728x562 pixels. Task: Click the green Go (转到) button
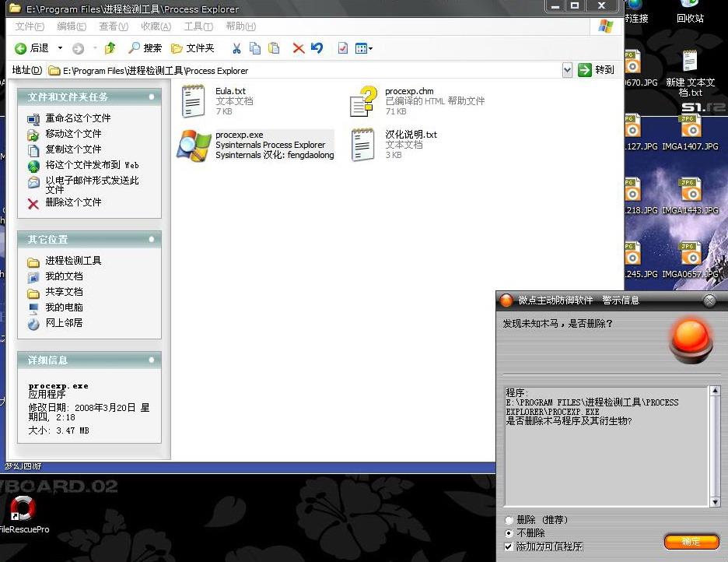pyautogui.click(x=596, y=70)
